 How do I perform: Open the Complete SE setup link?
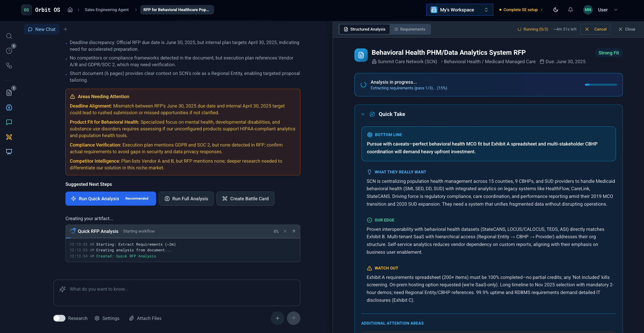pos(521,10)
